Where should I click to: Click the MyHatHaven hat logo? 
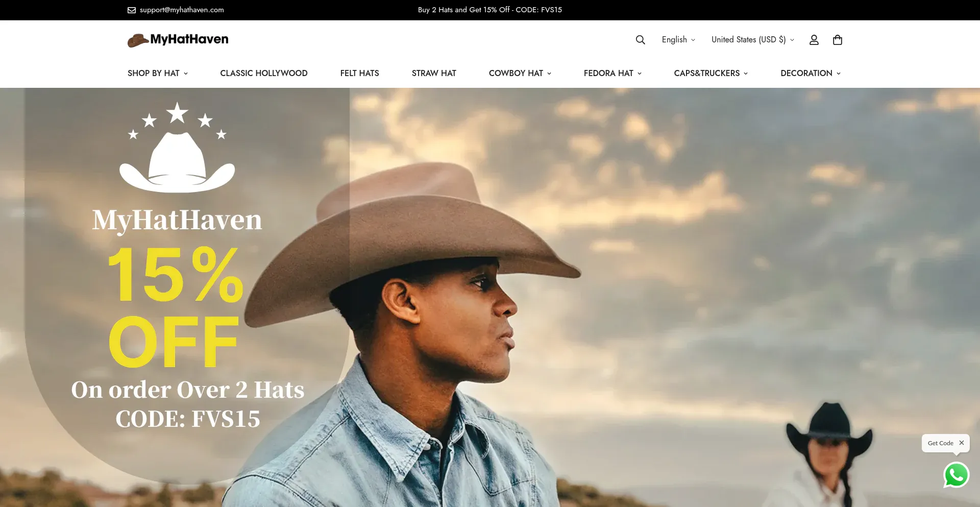pos(178,40)
